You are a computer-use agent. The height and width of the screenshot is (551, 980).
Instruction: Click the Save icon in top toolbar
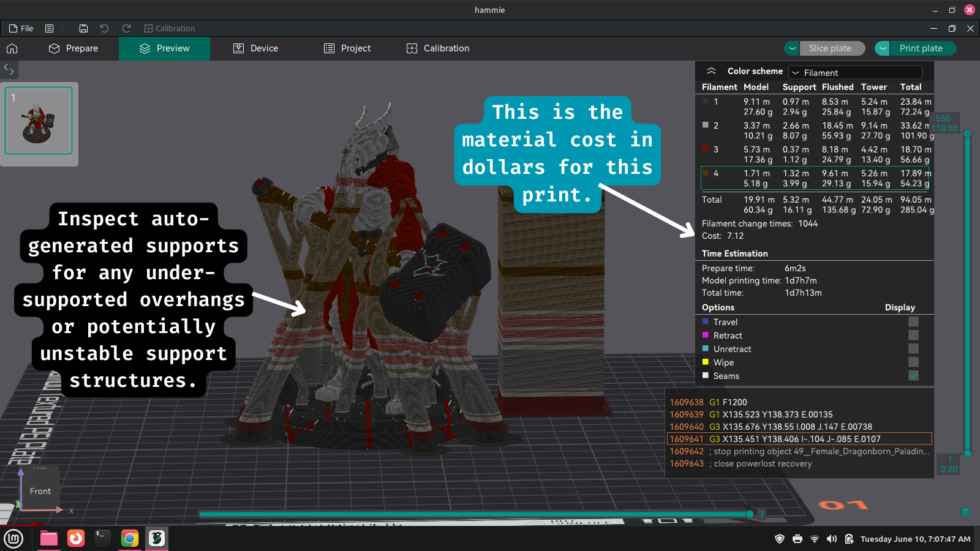[x=83, y=28]
